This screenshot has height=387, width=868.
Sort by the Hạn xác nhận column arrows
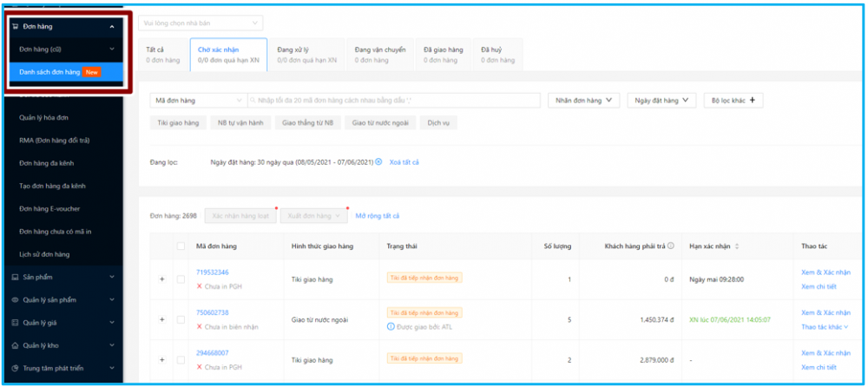(x=737, y=246)
